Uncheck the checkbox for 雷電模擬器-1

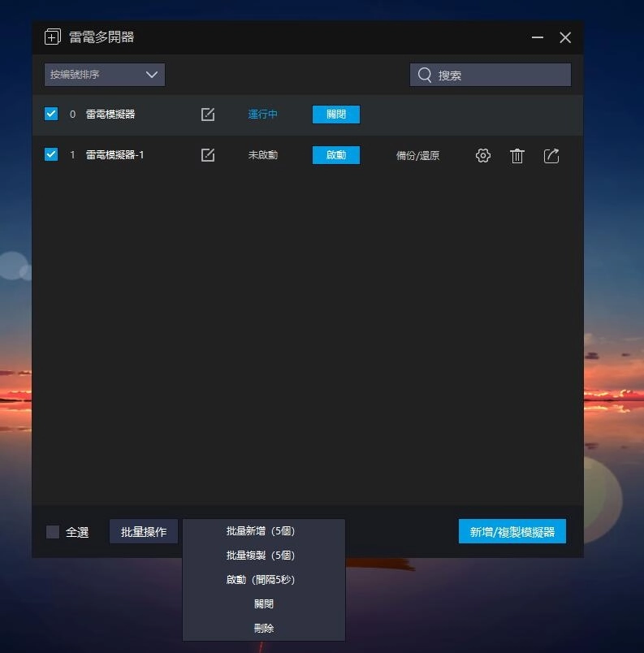51,154
